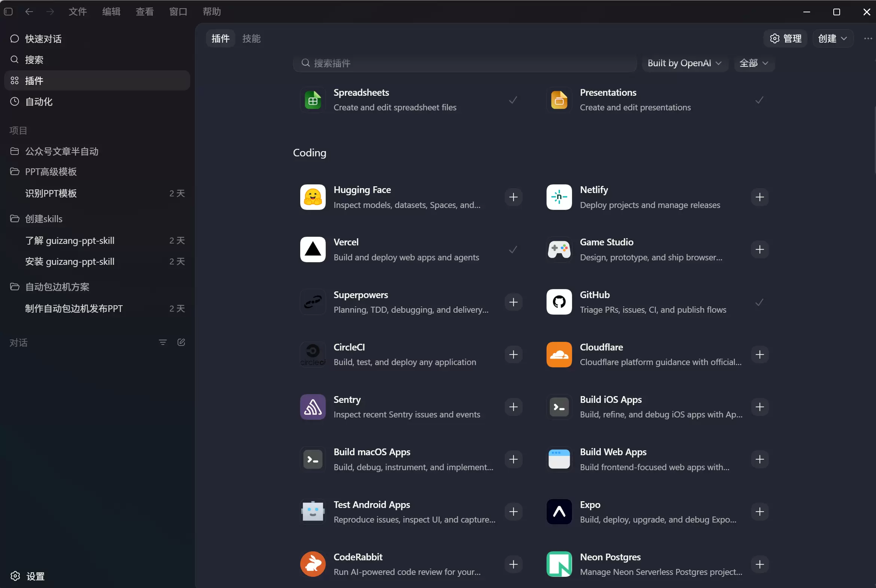Toggle the installed checkmark for Spreadsheets
This screenshot has height=588, width=876.
[x=513, y=100]
